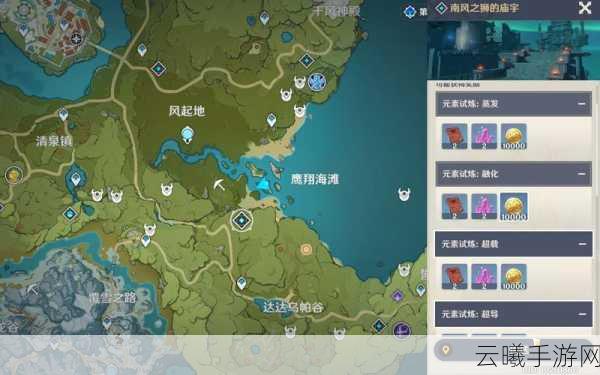
Task: Click the 元素试炼: 蒸发 header label
Action: (470, 104)
